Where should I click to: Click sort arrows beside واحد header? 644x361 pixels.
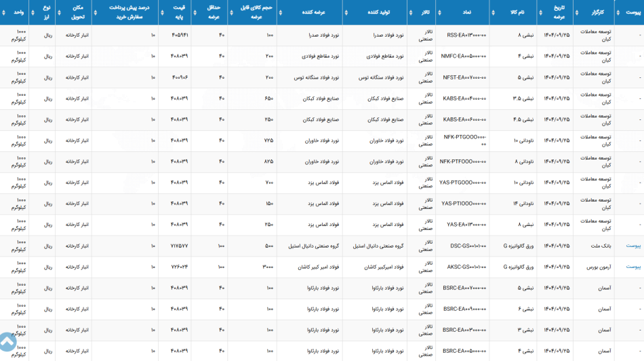point(3,12)
